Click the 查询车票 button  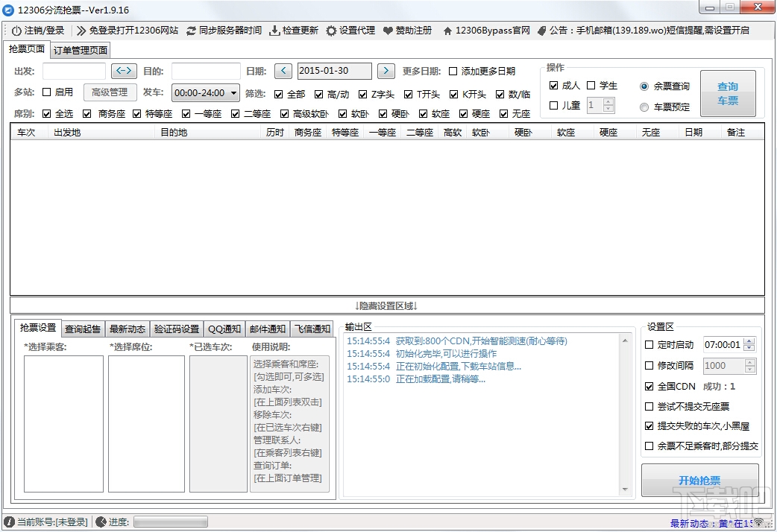click(x=727, y=92)
